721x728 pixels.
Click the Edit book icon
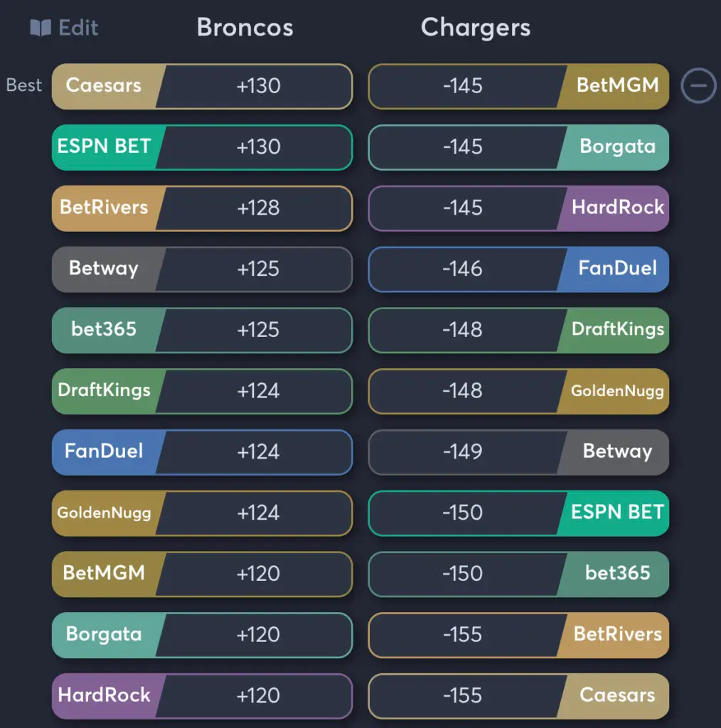tap(41, 28)
